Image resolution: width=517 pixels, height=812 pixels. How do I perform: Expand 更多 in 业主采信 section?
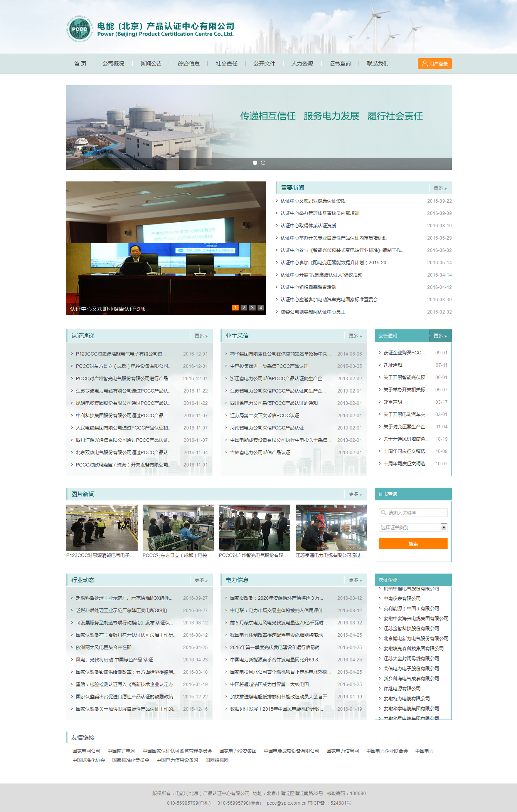pyautogui.click(x=355, y=336)
